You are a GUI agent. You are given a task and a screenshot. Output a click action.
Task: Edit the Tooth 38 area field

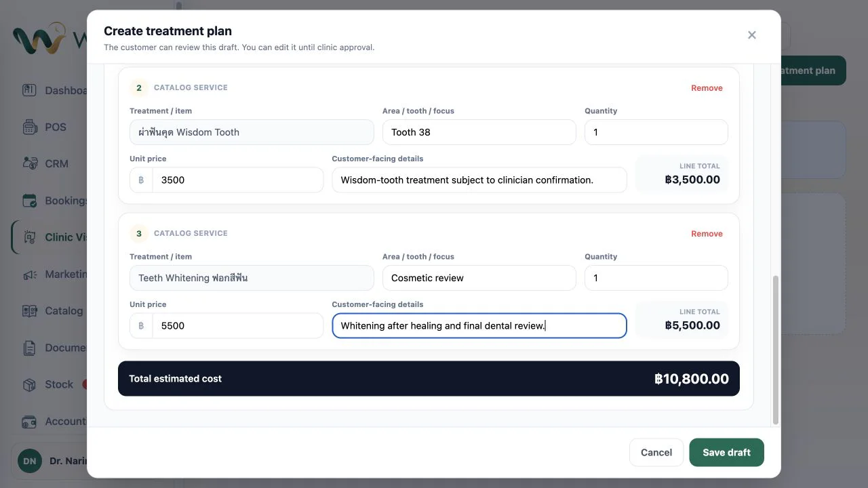click(x=479, y=132)
